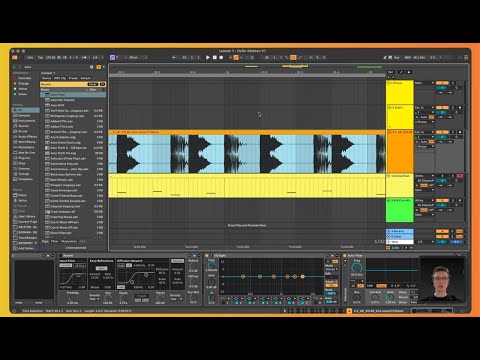Click Clear in the Results bar
Viewport: 480px width, 360px height.
click(93, 84)
